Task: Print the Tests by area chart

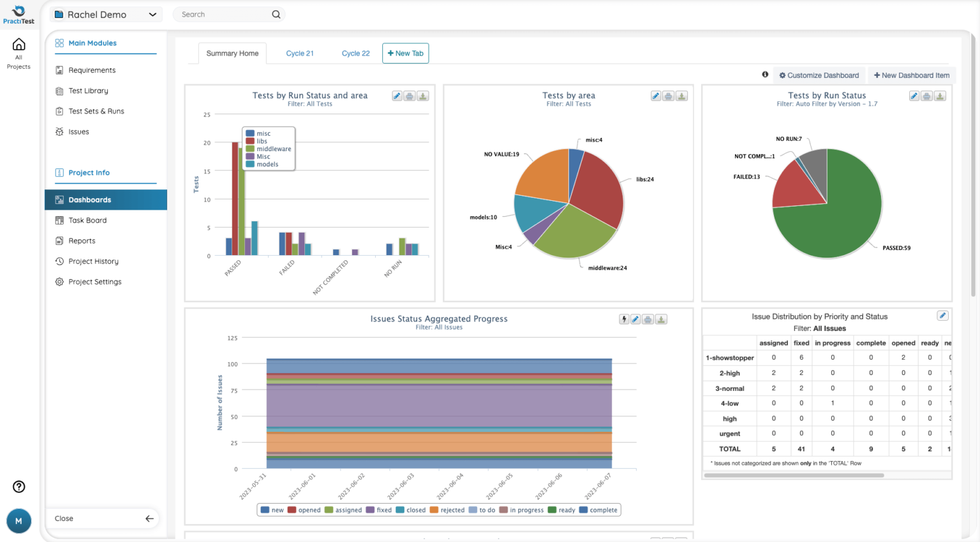Action: pos(668,96)
